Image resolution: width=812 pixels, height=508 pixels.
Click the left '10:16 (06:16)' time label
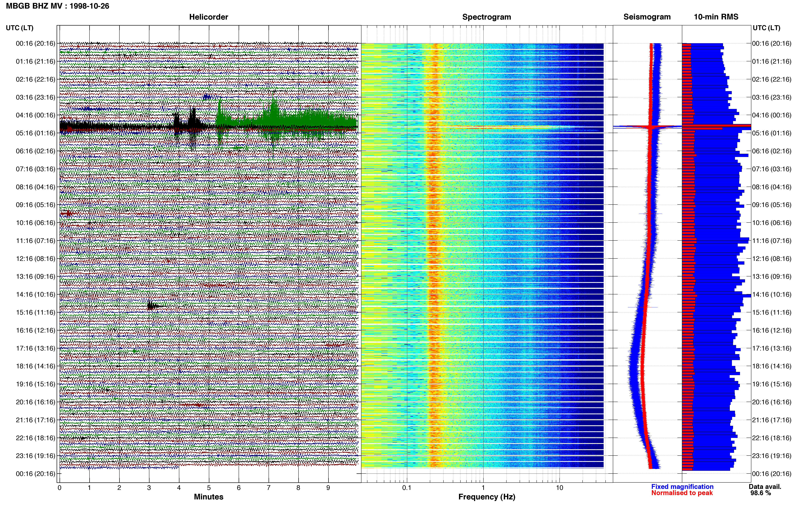35,223
